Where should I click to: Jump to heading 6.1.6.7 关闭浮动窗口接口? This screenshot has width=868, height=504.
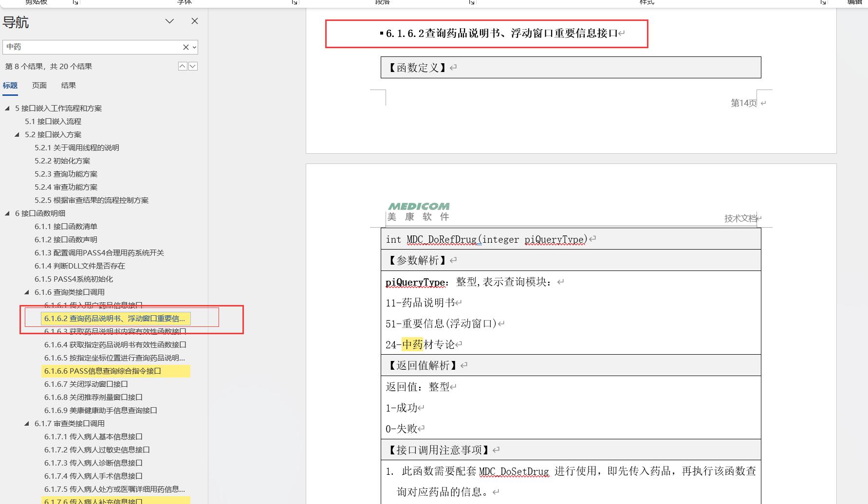tap(86, 384)
